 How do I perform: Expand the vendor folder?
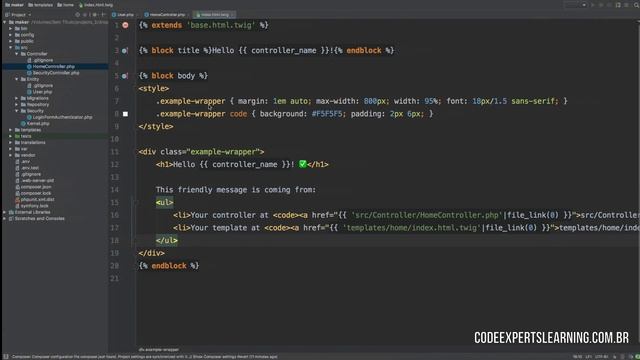[11, 155]
